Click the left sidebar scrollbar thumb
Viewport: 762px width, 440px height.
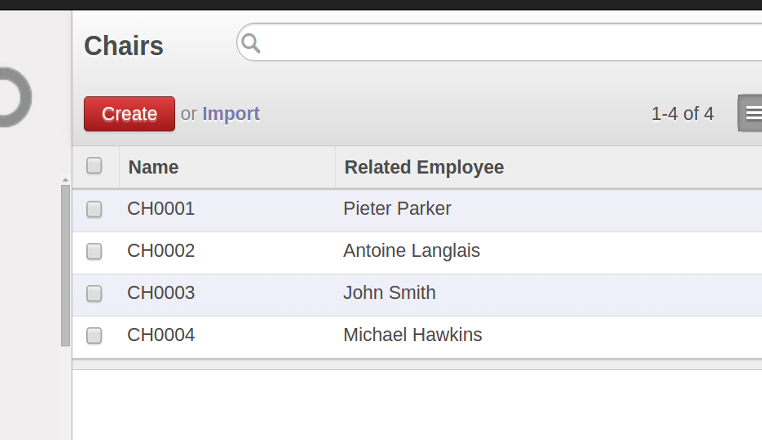coord(65,265)
